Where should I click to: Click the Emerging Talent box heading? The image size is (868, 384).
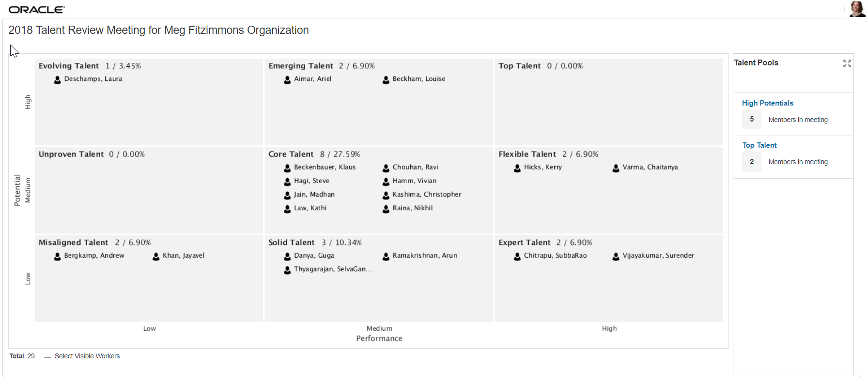301,66
